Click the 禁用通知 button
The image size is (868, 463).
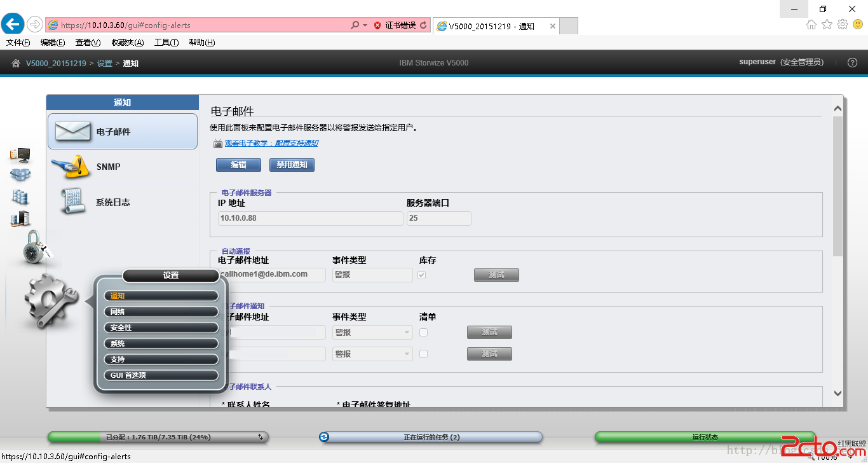[292, 165]
